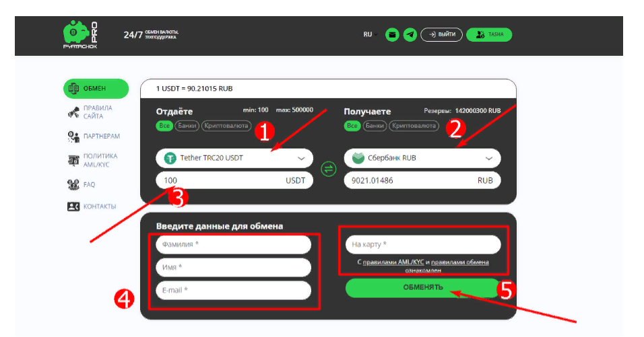Click the Фамилия input field
This screenshot has width=644, height=337.
coord(233,244)
